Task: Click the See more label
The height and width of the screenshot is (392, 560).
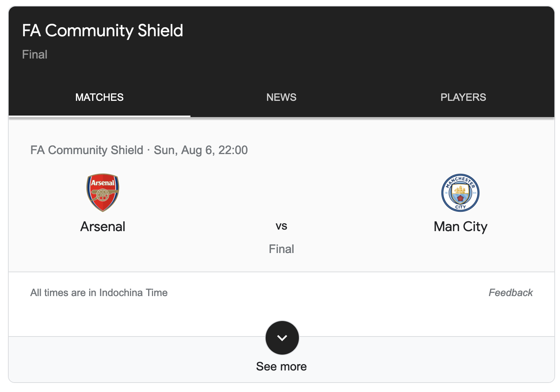Action: (x=282, y=366)
